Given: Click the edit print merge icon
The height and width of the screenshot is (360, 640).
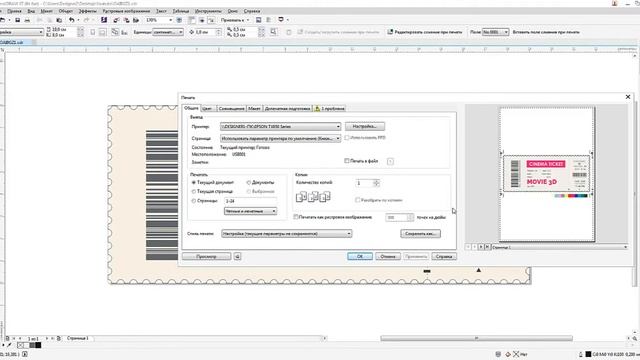Looking at the screenshot, I should tap(390, 32).
